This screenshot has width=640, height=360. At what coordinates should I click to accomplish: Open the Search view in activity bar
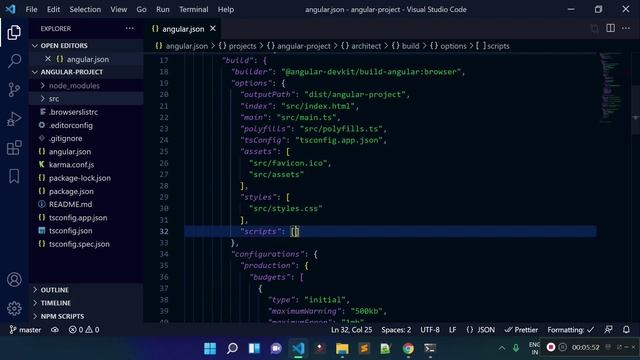[x=14, y=61]
